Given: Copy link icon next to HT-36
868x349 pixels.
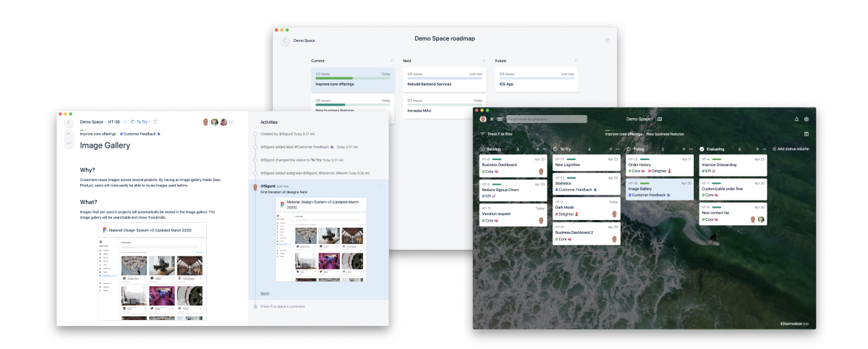Looking at the screenshot, I should (126, 122).
